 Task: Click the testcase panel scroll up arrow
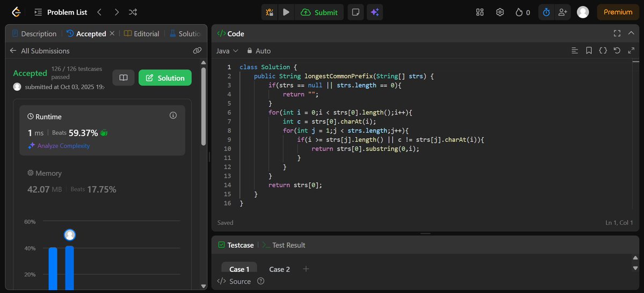pos(635,258)
